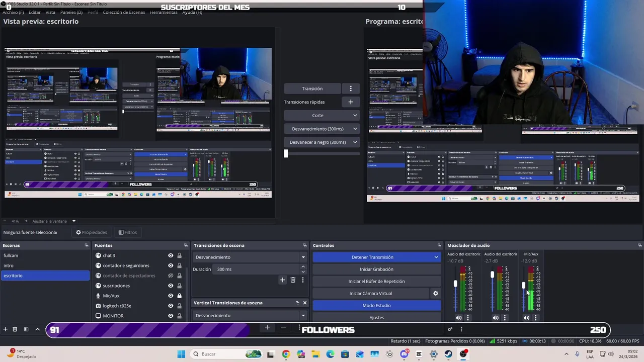The height and width of the screenshot is (362, 644).
Task: Open Herramientas menu
Action: point(163,12)
